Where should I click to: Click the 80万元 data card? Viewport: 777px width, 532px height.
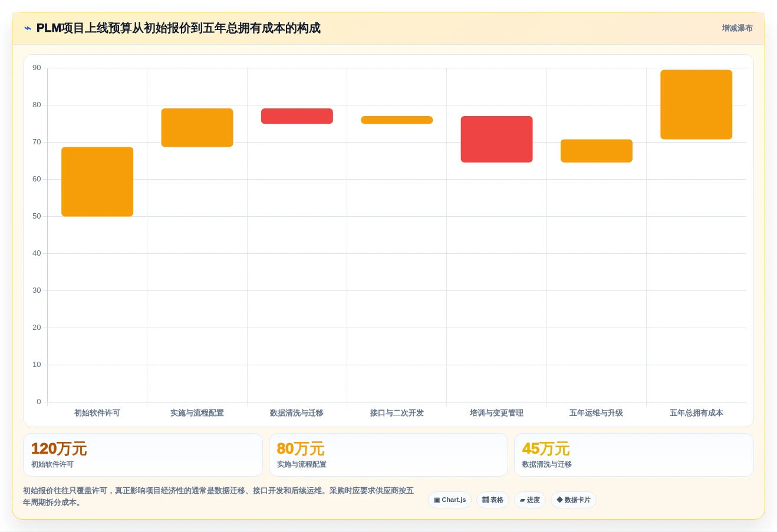coord(388,455)
